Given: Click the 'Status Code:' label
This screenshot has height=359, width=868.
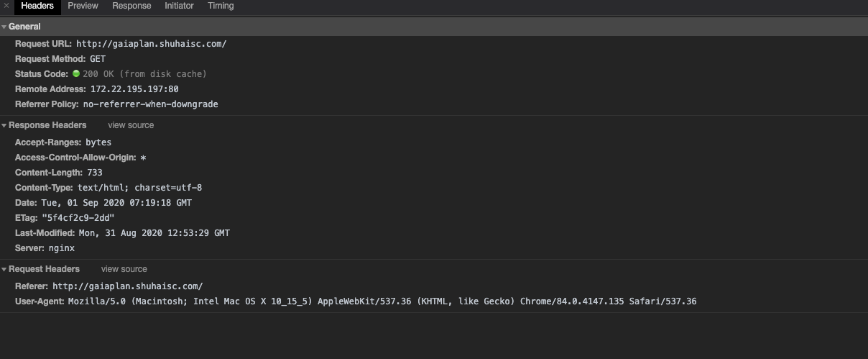Looking at the screenshot, I should [42, 74].
